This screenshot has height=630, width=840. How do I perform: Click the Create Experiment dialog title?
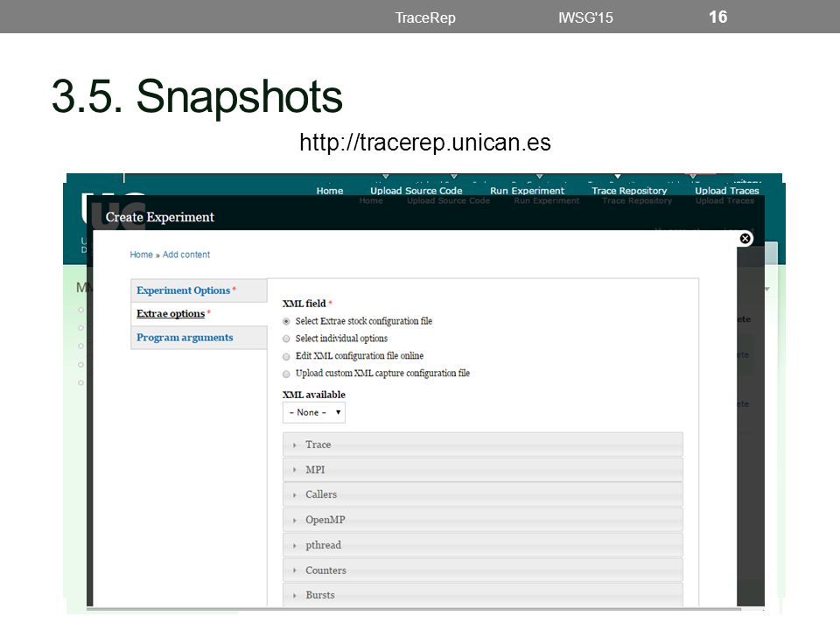click(x=159, y=217)
